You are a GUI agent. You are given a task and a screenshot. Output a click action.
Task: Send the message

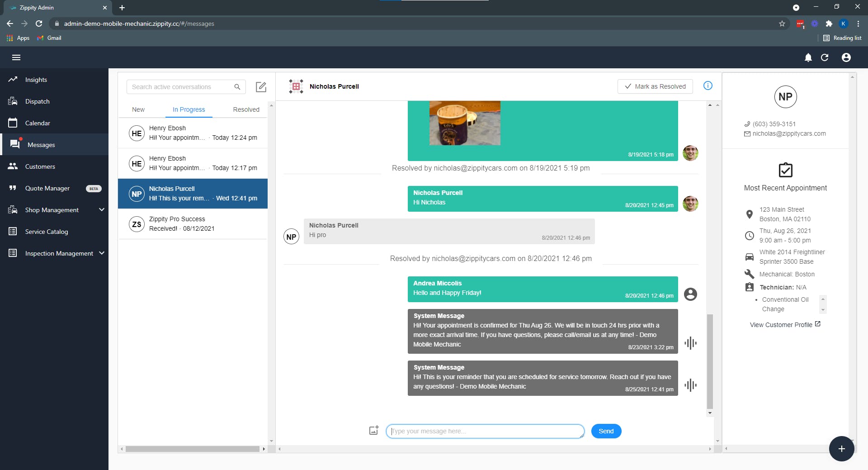click(x=606, y=431)
